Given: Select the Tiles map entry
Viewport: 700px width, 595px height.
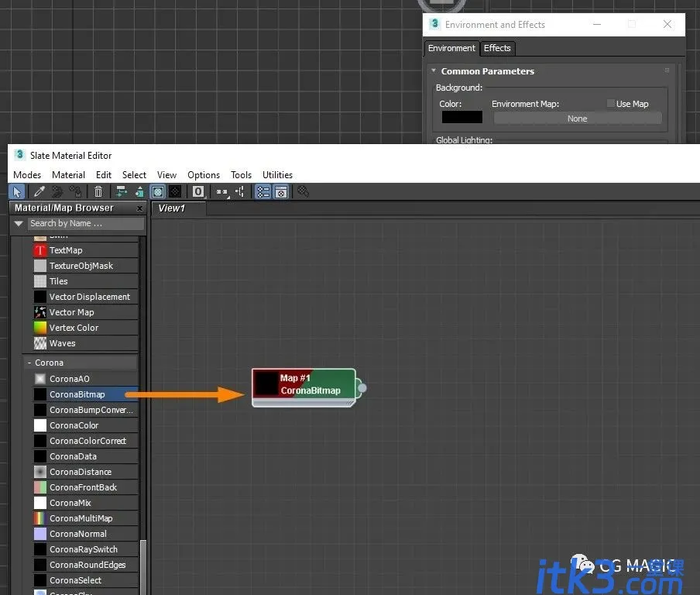Looking at the screenshot, I should tap(86, 281).
